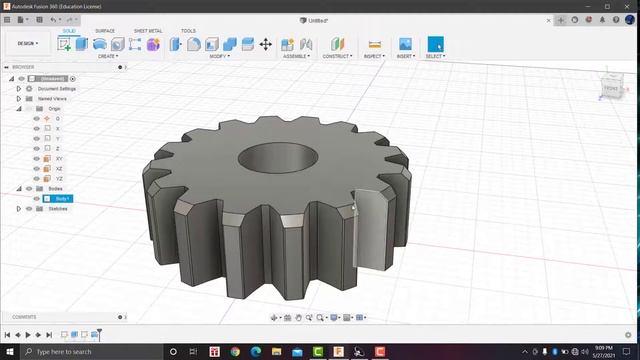640x360 pixels.
Task: Open the Construct dropdown menu
Action: tap(337, 56)
